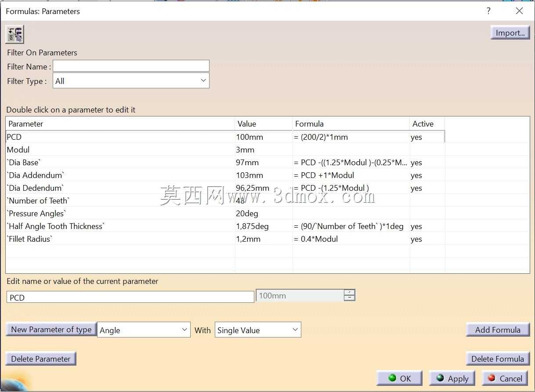The image size is (535, 392).
Task: Click the formula = 0.4*Modul
Action: [316, 239]
